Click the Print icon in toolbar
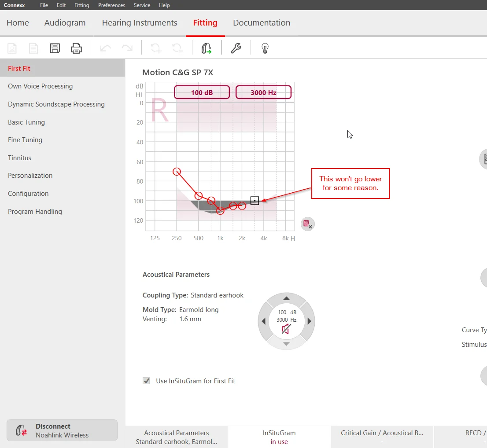The height and width of the screenshot is (448, 487). 76,48
